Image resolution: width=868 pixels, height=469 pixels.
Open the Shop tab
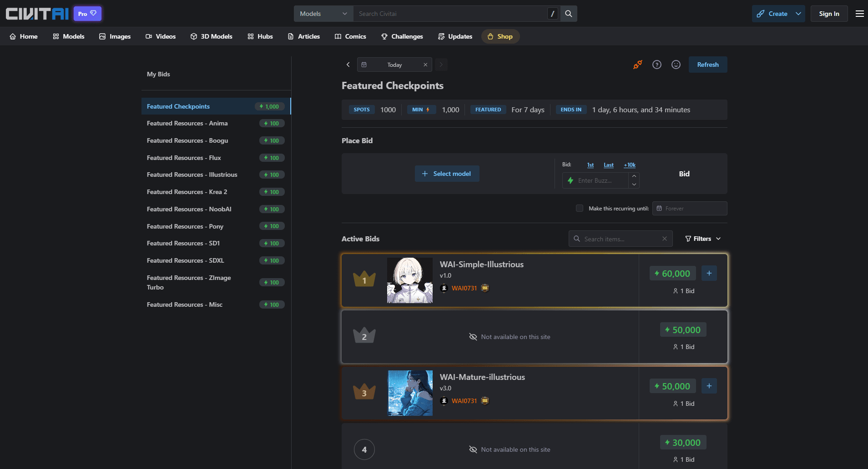coord(500,36)
